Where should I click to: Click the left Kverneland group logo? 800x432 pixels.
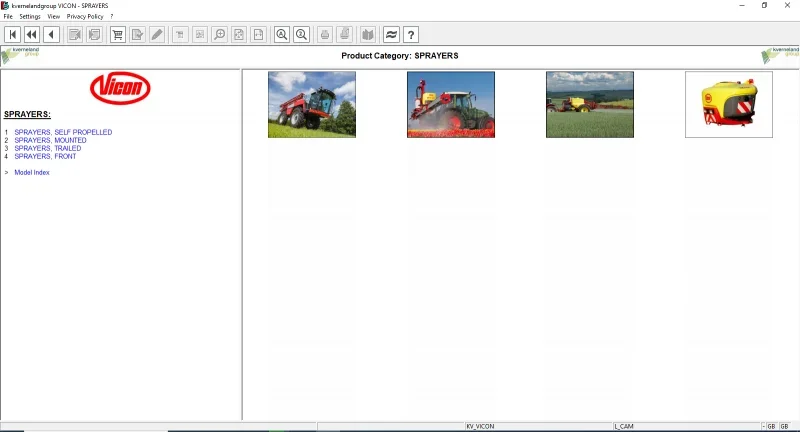[20, 55]
